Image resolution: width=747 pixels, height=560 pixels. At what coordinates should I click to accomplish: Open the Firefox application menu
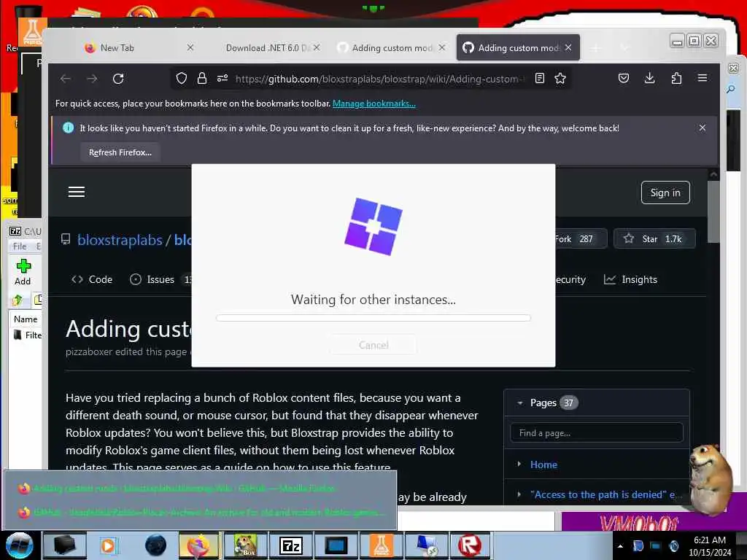[x=703, y=78]
